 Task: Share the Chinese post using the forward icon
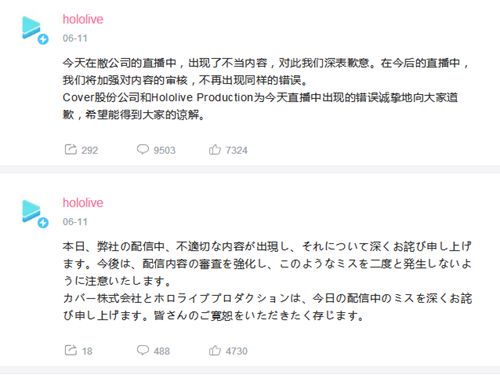(x=71, y=149)
